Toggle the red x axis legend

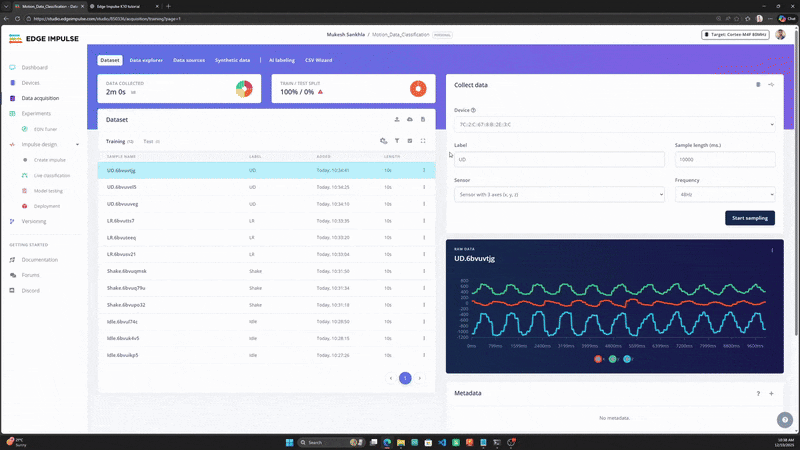pyautogui.click(x=598, y=359)
